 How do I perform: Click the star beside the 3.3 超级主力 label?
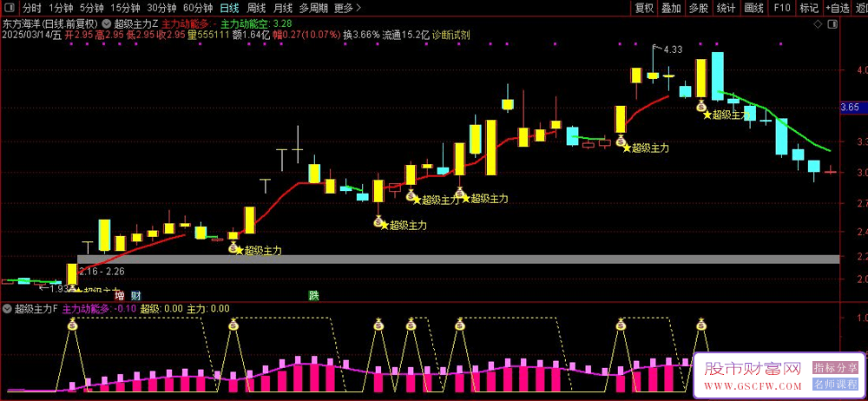pos(627,148)
